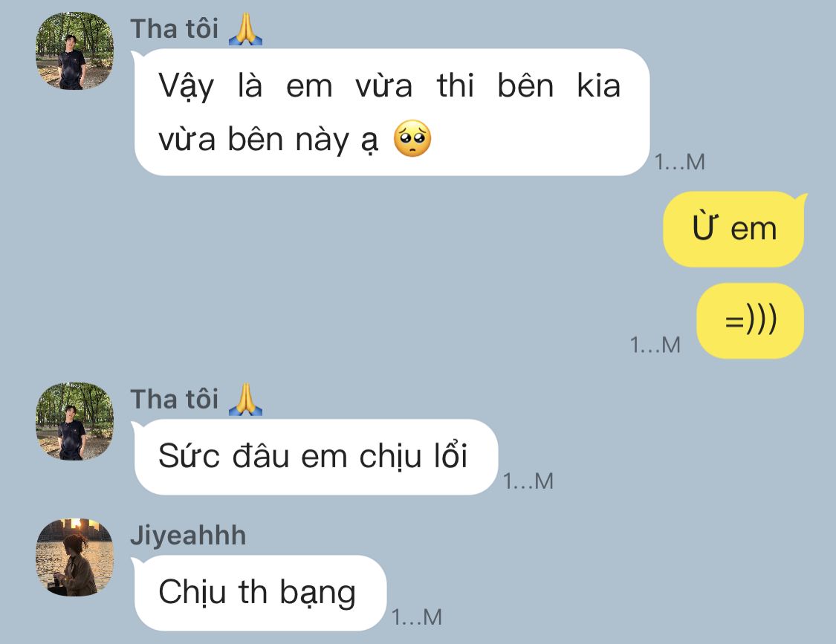The image size is (836, 644).
Task: Tap the word 'kia' in first message
Action: pos(599,85)
